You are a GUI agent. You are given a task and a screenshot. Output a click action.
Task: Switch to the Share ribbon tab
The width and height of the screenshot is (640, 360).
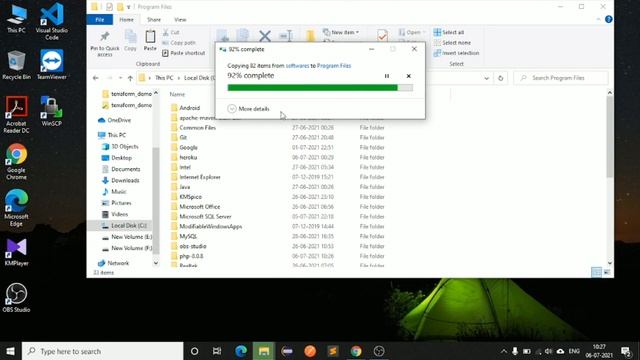click(154, 20)
